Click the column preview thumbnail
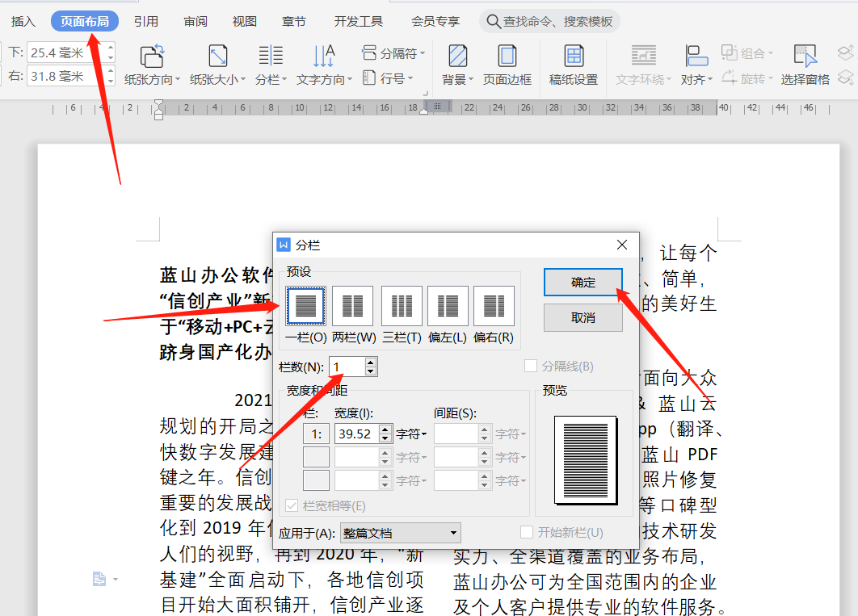The width and height of the screenshot is (858, 616). click(x=586, y=460)
